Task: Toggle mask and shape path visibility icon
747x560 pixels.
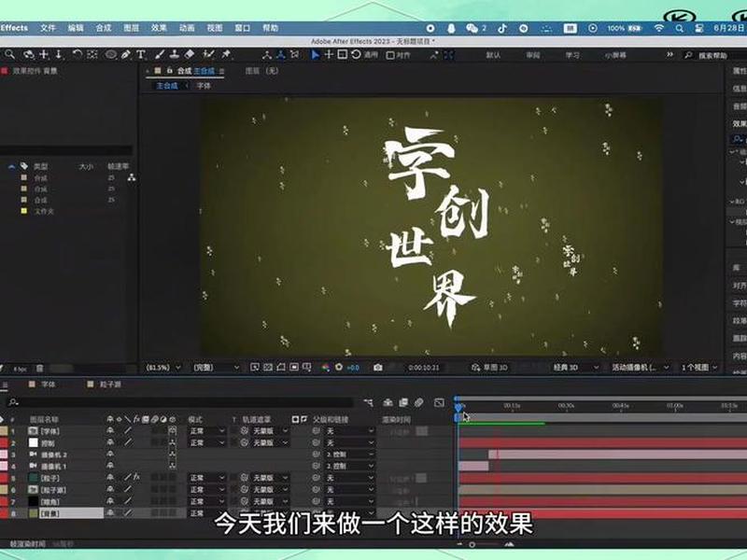Action: 281,367
